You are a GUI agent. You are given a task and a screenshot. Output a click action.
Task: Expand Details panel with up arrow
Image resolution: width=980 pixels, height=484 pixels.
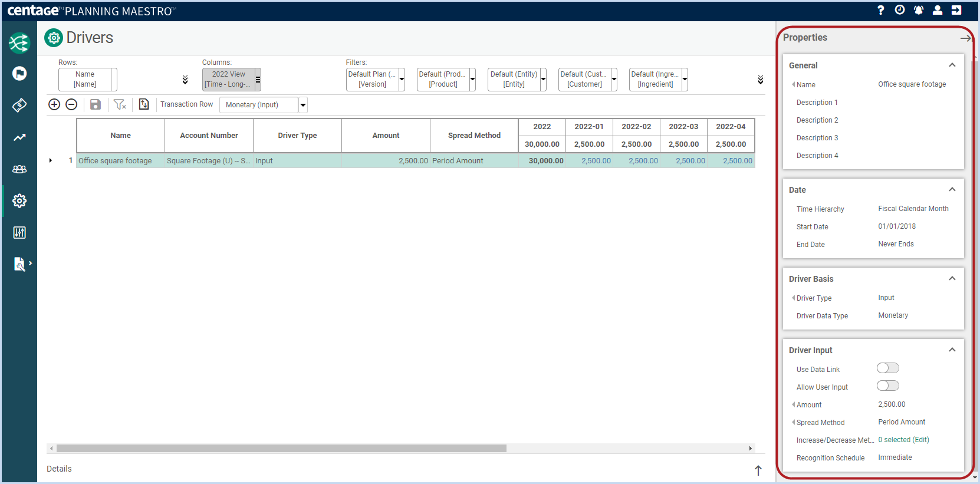pos(758,470)
